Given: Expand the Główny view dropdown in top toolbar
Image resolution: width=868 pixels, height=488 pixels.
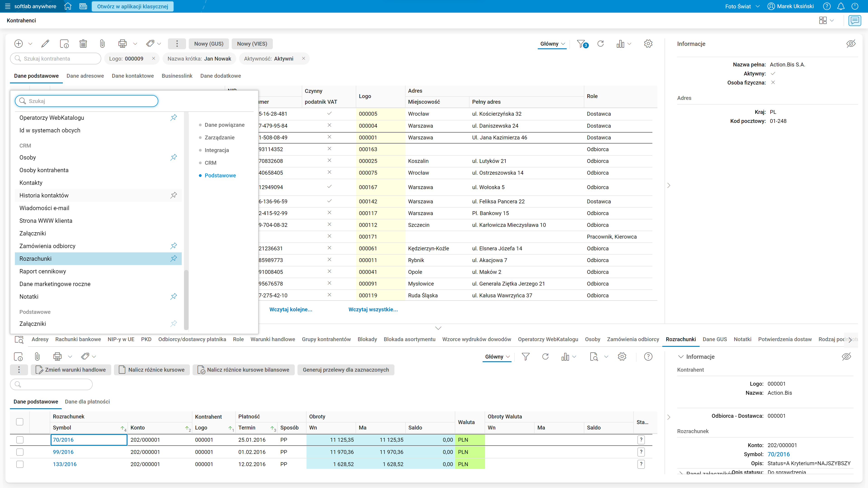Looking at the screenshot, I should 552,44.
